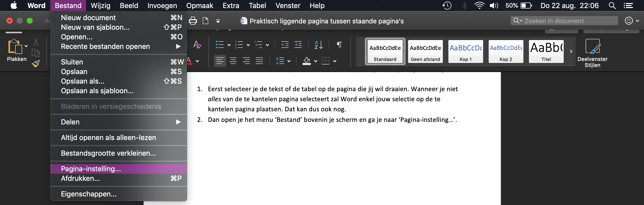Open the font color dropdown arrow

click(197, 61)
